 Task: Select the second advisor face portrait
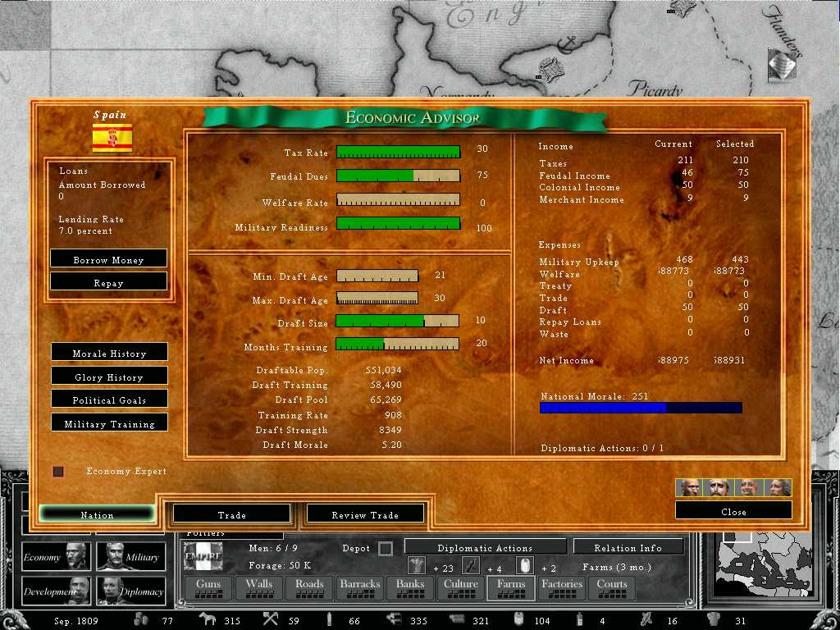pos(719,487)
